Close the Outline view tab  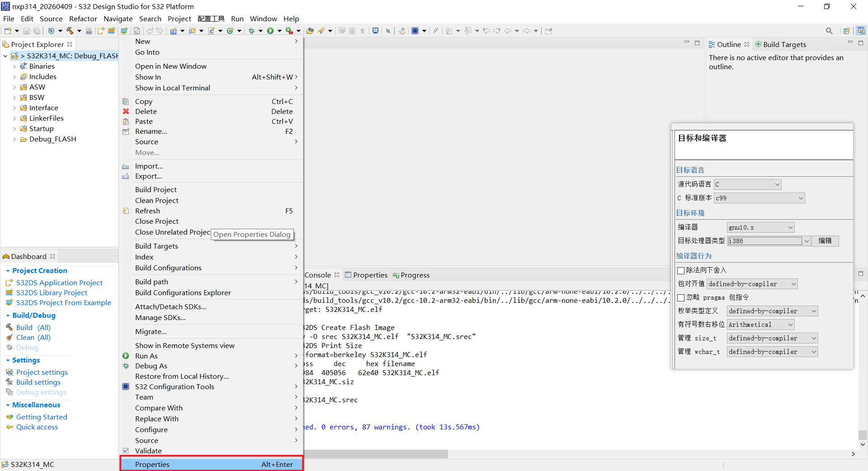[x=747, y=44]
